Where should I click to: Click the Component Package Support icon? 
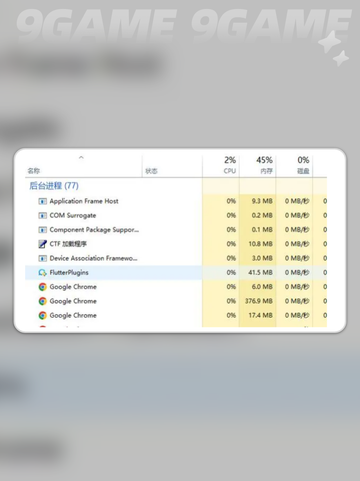tap(42, 230)
